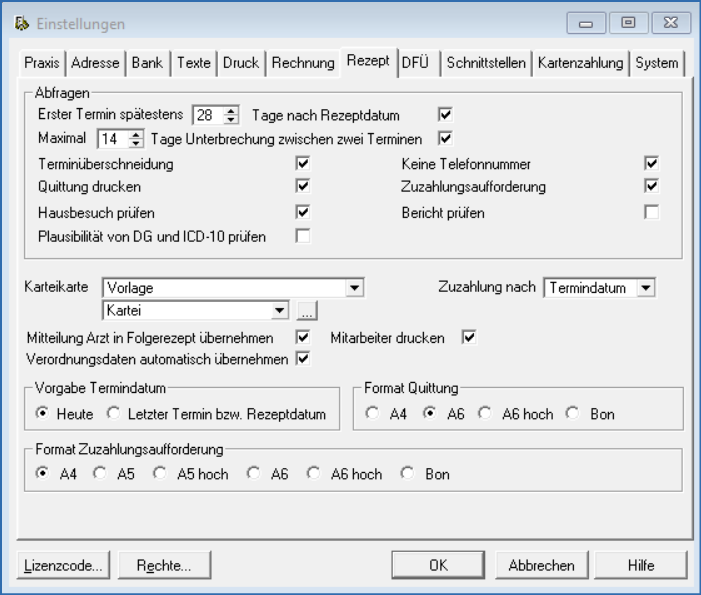Image resolution: width=701 pixels, height=595 pixels.
Task: Toggle Hausbesuch prüfen checkbox
Action: (303, 212)
